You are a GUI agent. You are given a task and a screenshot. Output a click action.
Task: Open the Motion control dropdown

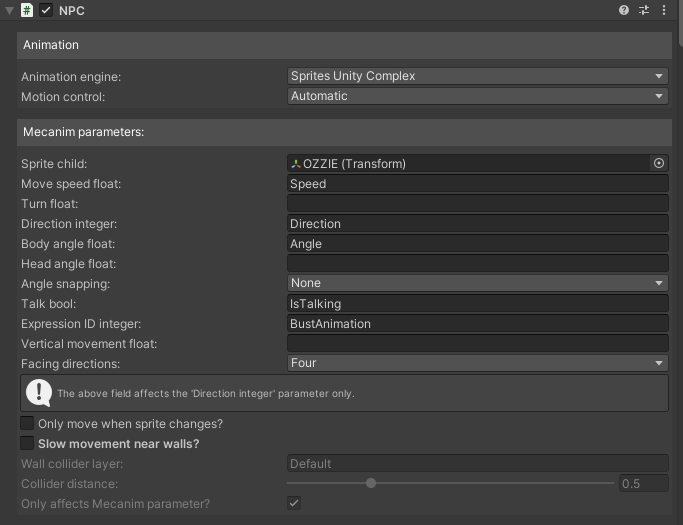point(477,96)
